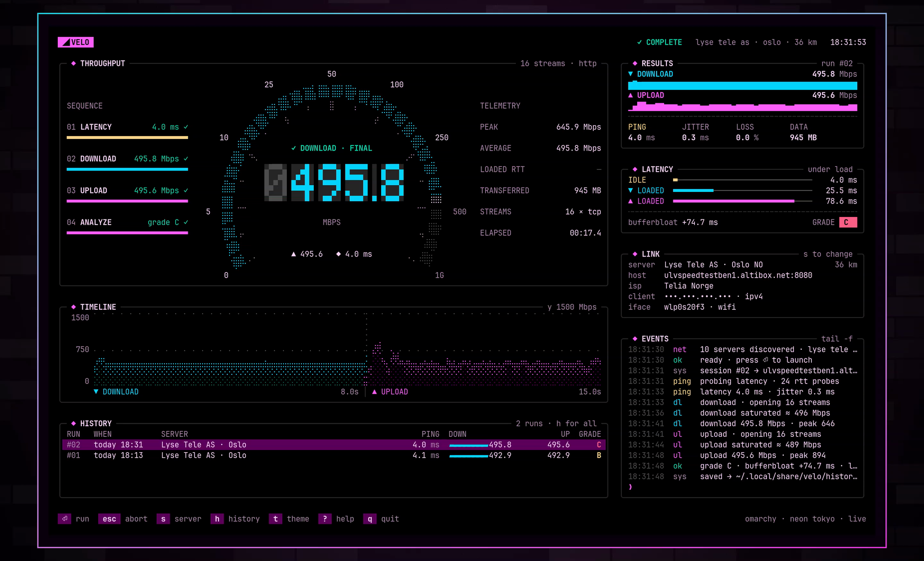The height and width of the screenshot is (561, 924).
Task: Click the h history key badge
Action: [217, 519]
